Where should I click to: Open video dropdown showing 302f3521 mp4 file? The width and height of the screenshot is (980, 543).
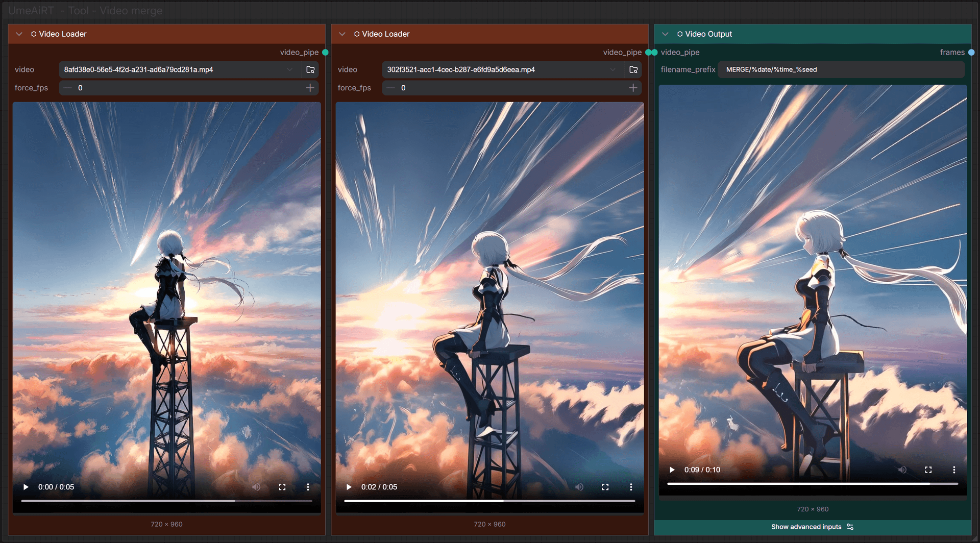(503, 69)
